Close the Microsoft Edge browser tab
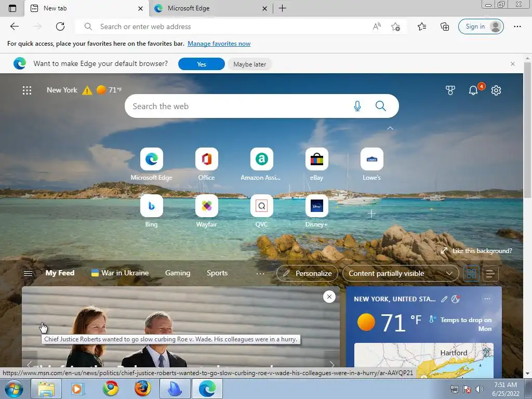532x399 pixels. point(264,8)
